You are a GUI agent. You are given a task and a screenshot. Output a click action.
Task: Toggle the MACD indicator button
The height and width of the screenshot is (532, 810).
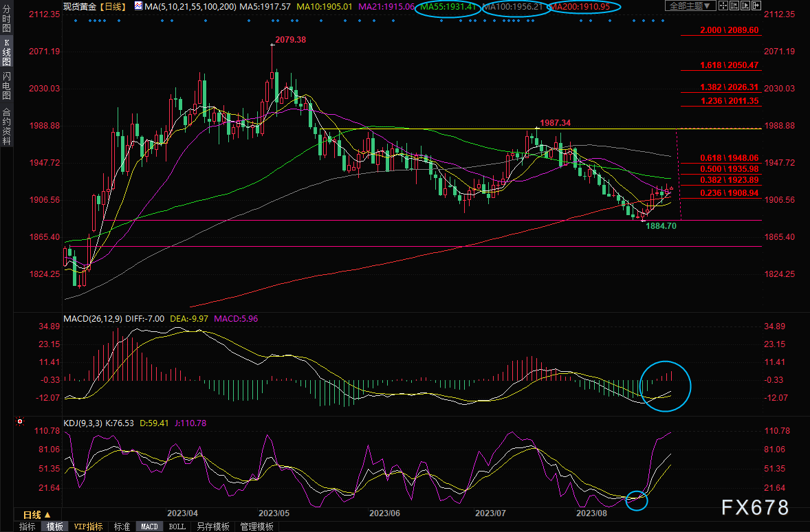pyautogui.click(x=149, y=527)
